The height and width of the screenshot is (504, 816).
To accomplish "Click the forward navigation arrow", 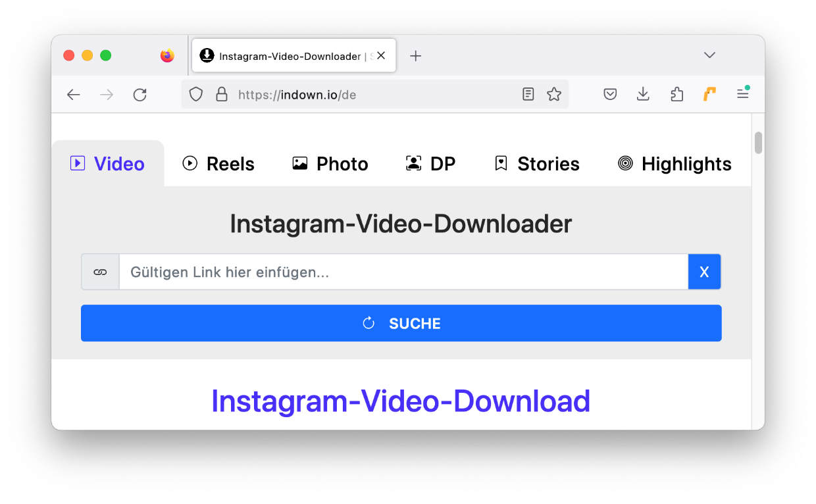I will point(107,95).
